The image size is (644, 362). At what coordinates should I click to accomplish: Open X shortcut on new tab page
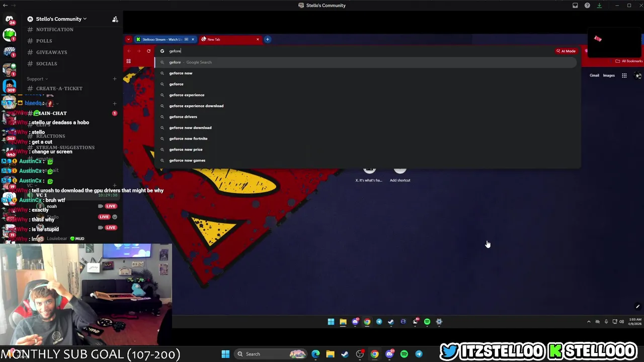pos(369,174)
